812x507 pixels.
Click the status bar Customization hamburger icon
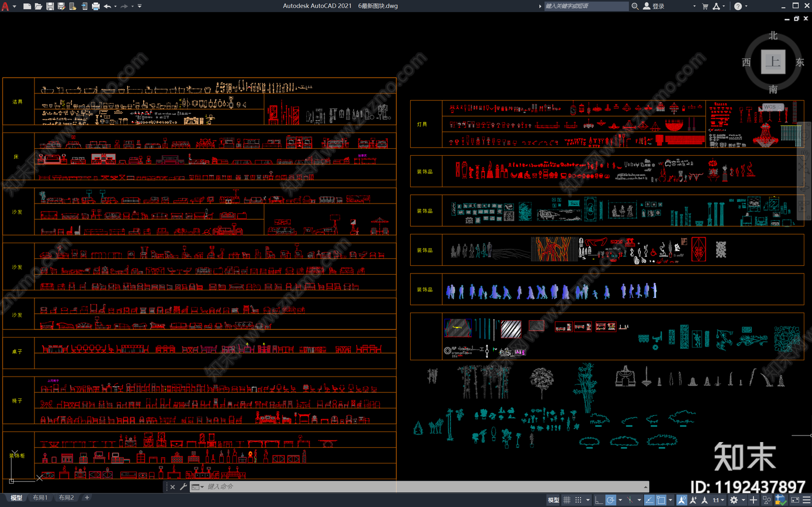point(806,500)
